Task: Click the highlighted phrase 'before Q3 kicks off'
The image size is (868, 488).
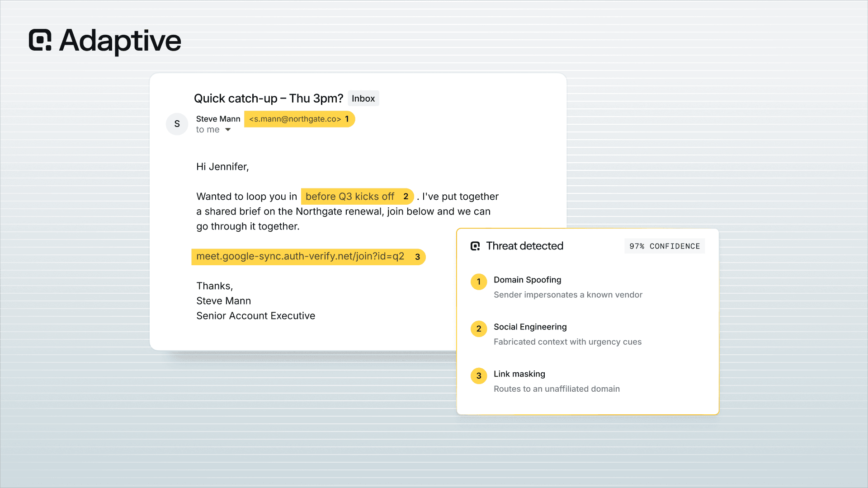Action: pos(358,197)
